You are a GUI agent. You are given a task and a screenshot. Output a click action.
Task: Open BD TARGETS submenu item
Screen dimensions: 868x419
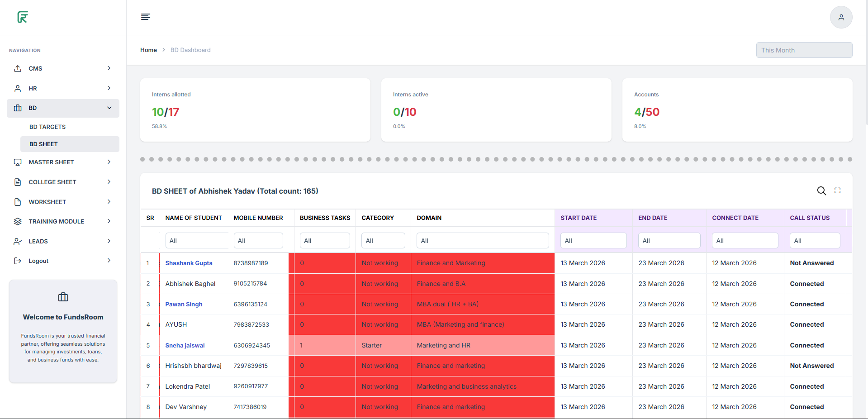coord(47,127)
